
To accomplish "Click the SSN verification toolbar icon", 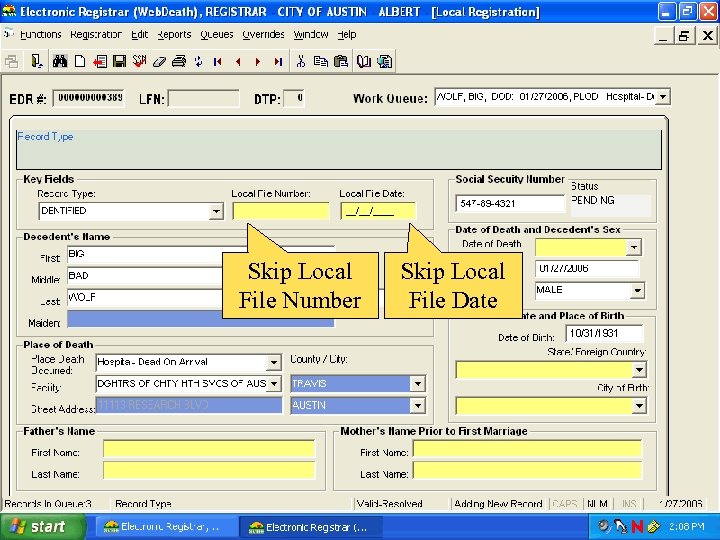I will click(x=140, y=61).
